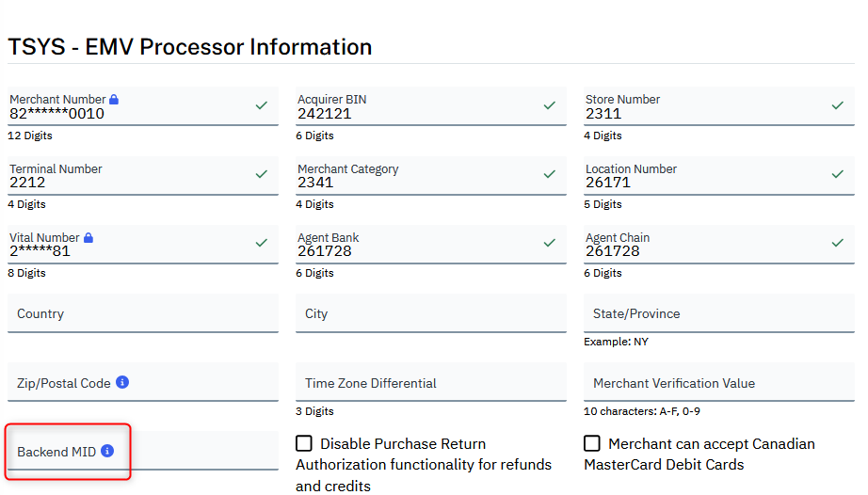The image size is (868, 495).
Task: Click the info icon next to Backend MID
Action: [107, 452]
